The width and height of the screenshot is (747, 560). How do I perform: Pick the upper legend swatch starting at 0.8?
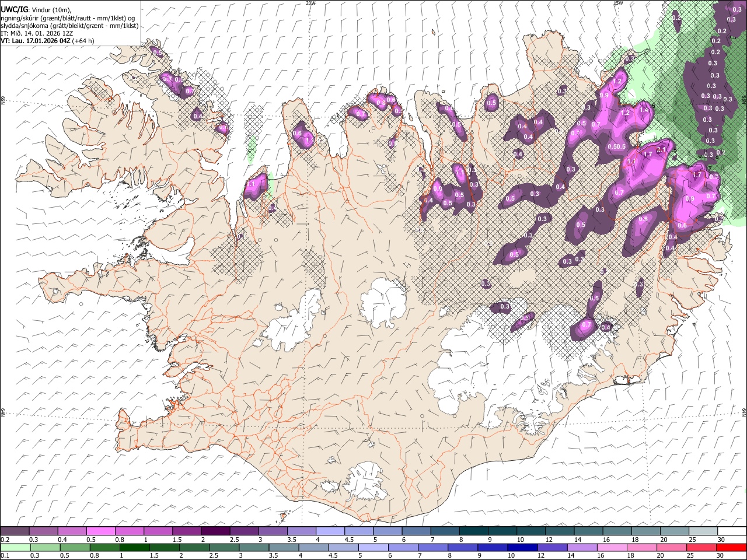coord(129,531)
